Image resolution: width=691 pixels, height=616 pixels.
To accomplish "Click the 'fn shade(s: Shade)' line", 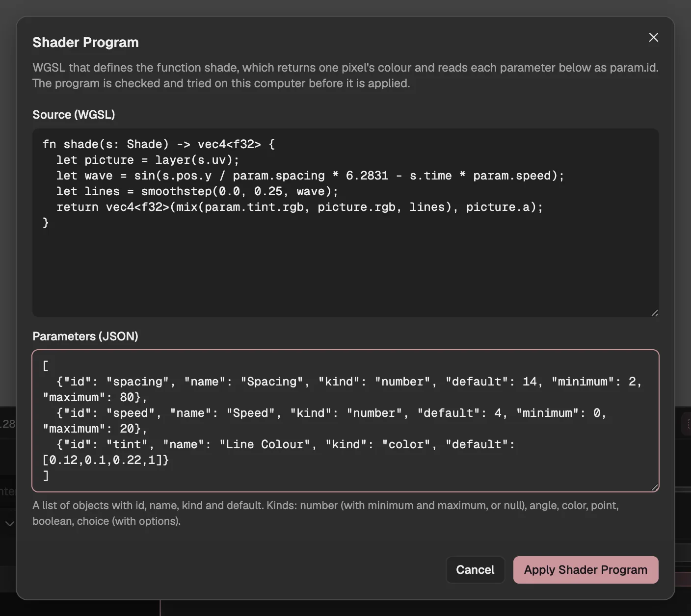I will pos(159,144).
